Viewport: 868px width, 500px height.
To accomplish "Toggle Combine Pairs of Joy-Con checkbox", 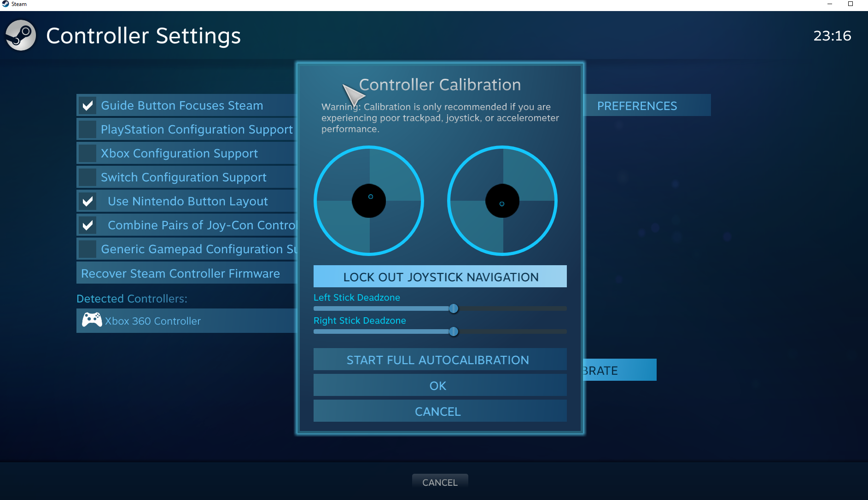I will [x=87, y=225].
